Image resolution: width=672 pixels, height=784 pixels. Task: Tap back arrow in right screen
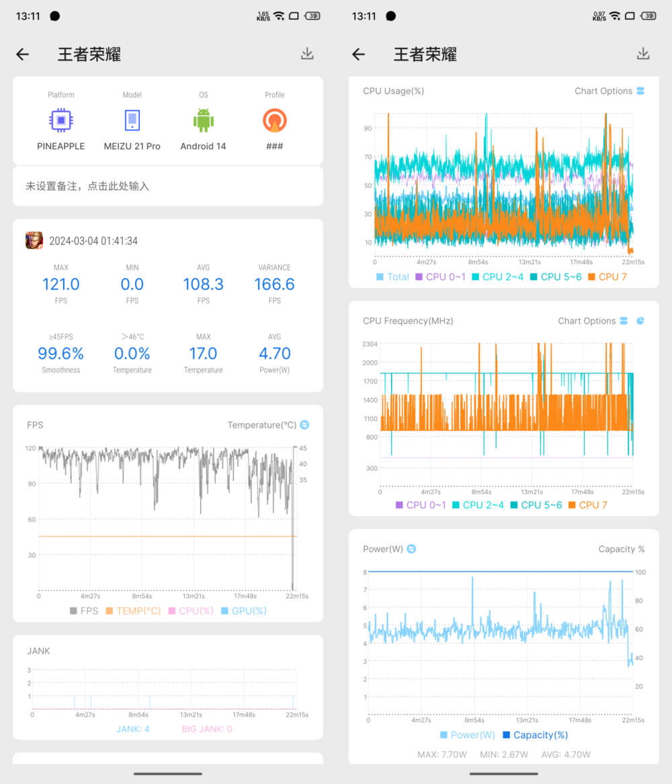(x=358, y=54)
